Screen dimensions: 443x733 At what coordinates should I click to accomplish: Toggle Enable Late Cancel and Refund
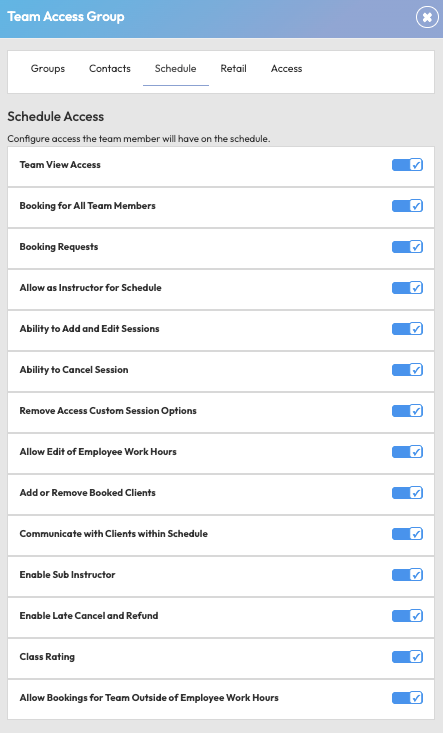coord(407,616)
